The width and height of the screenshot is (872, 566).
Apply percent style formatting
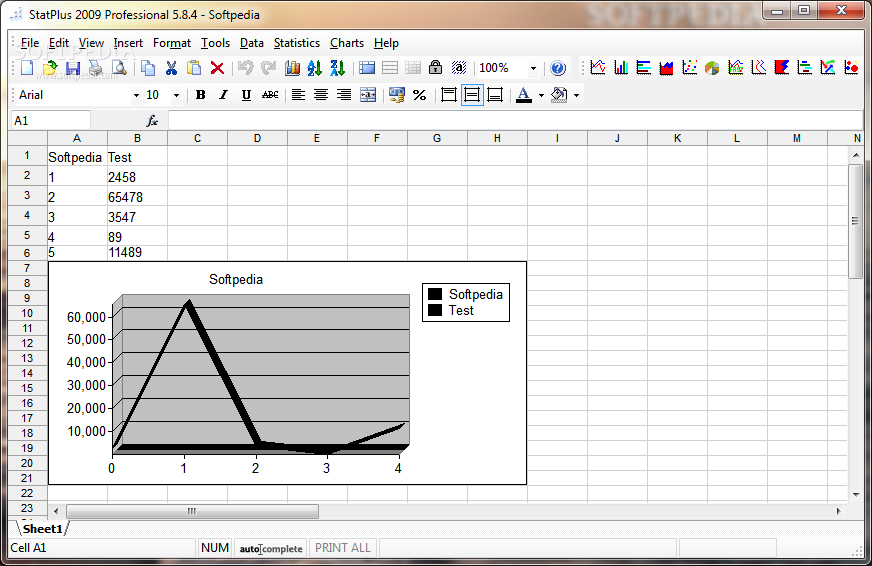click(x=419, y=95)
